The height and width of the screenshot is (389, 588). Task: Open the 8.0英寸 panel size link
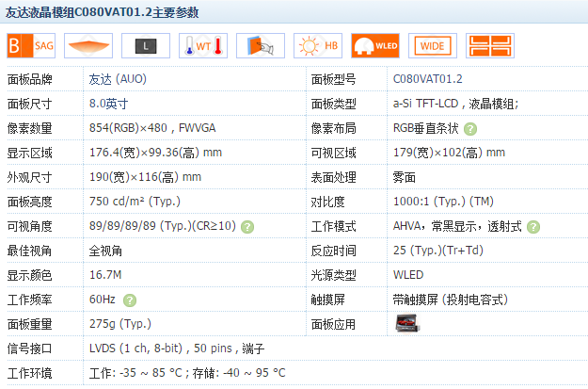point(109,104)
